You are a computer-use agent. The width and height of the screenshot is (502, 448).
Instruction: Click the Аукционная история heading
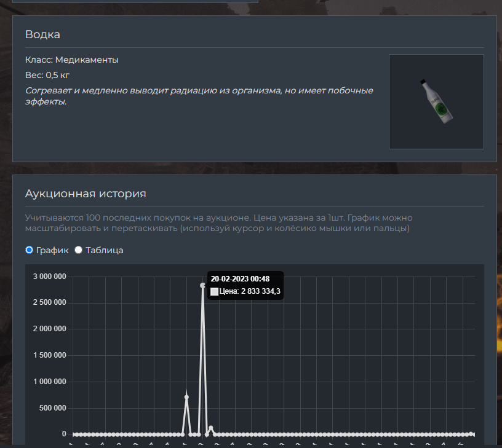pyautogui.click(x=86, y=194)
